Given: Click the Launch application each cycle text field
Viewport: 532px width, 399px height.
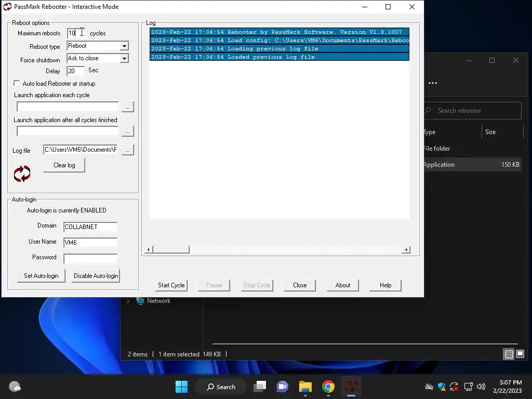Looking at the screenshot, I should (68, 107).
